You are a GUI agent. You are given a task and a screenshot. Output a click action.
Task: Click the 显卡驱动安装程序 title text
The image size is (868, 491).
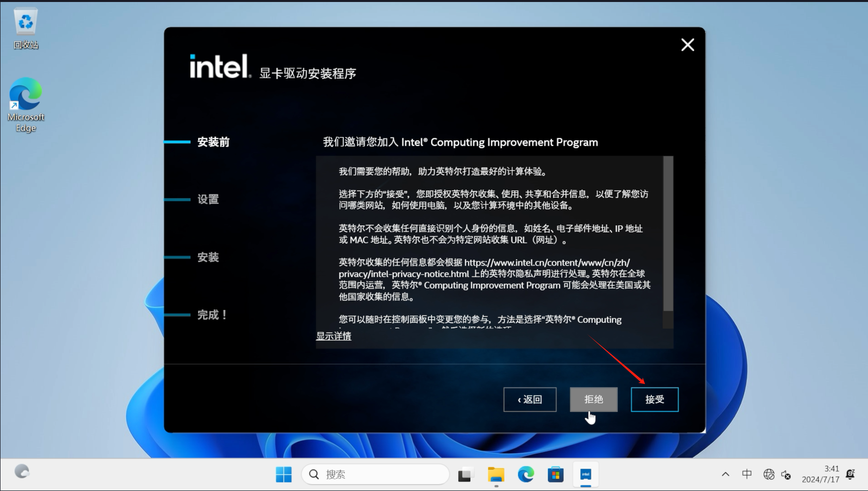pos(308,74)
